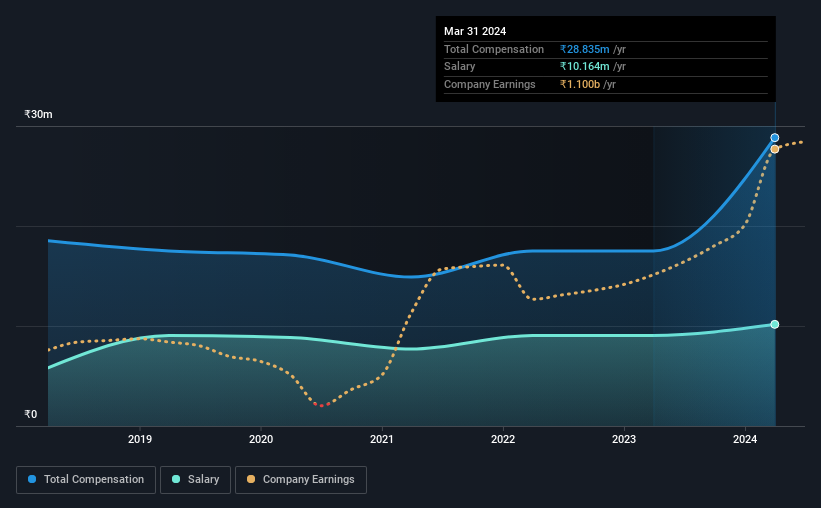Click the 2019 x-axis label
Viewport: 821px width, 508px height.
(140, 439)
